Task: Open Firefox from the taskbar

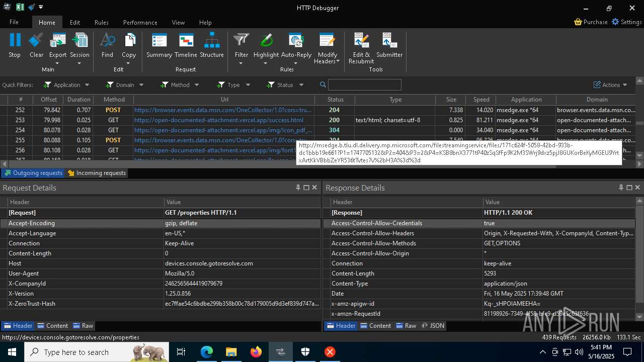Action: [256, 352]
